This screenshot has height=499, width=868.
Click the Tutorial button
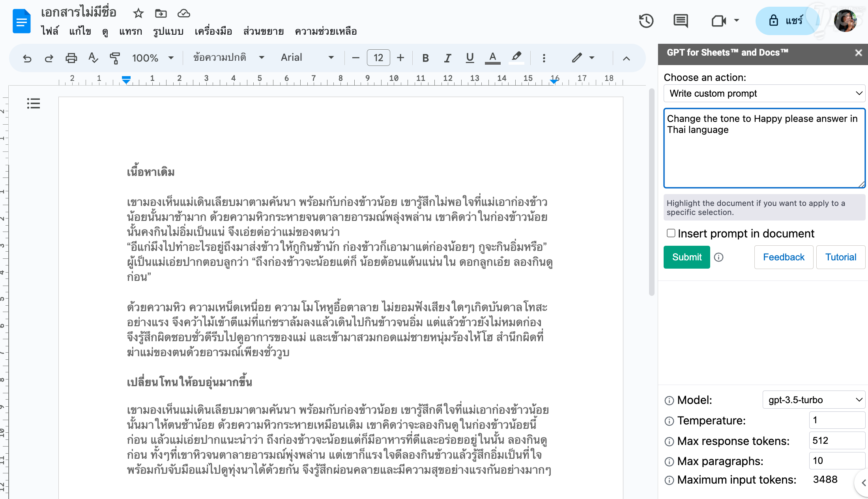point(840,257)
